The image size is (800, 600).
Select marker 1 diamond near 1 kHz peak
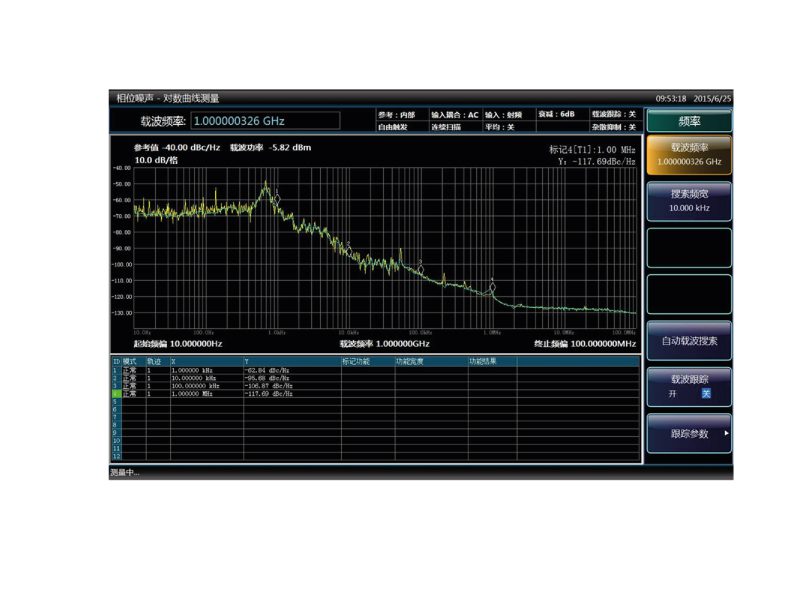276,199
